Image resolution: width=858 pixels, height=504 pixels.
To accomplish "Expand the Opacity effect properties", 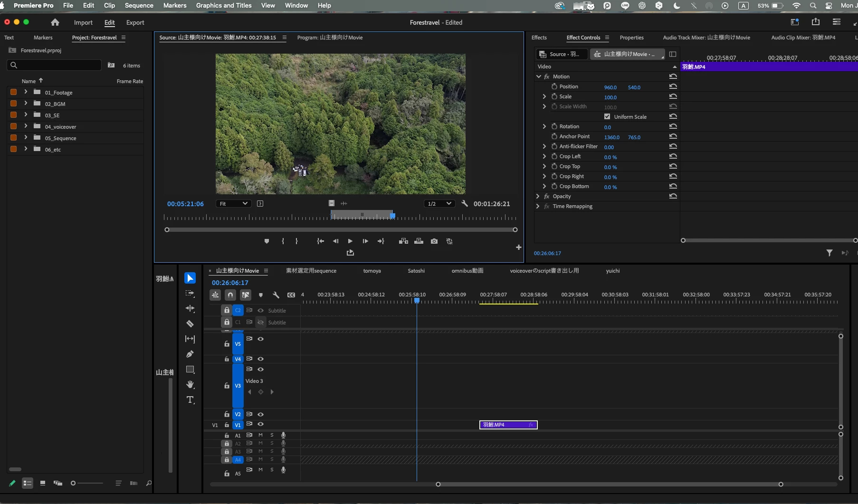I will point(538,196).
